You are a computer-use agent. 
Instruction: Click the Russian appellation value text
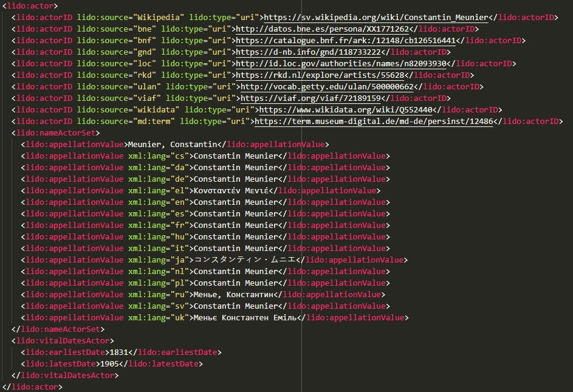(x=233, y=295)
